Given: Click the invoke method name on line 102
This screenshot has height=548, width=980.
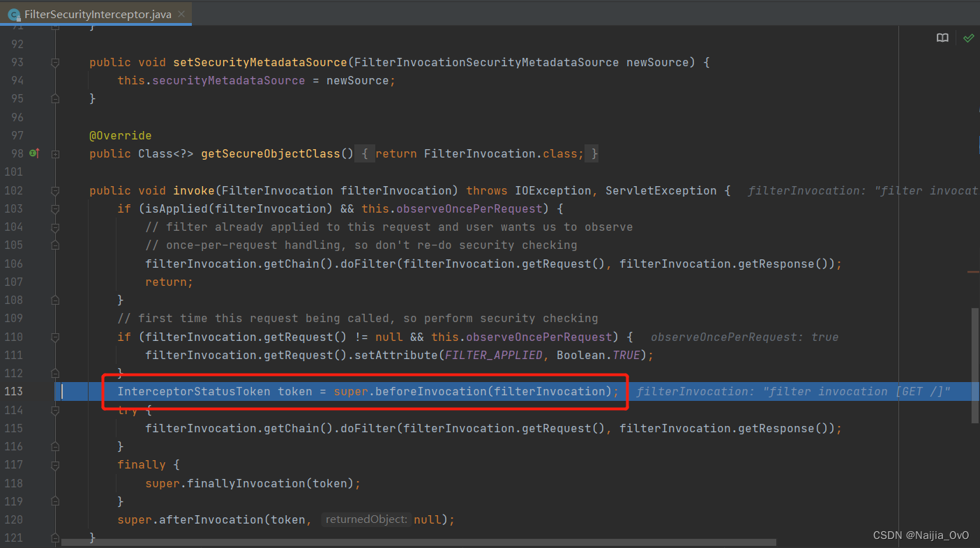Looking at the screenshot, I should pos(194,190).
